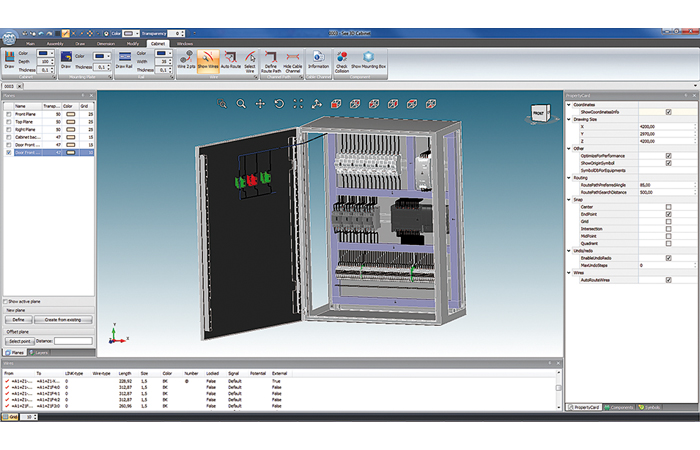Open the Cabinet Color dropdown in the ribbon
This screenshot has width=700, height=450.
[x=45, y=53]
